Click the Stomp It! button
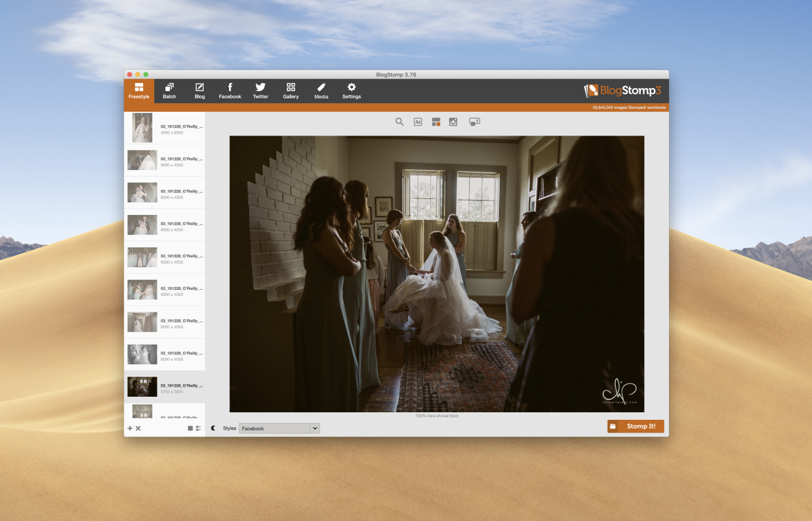 [635, 426]
